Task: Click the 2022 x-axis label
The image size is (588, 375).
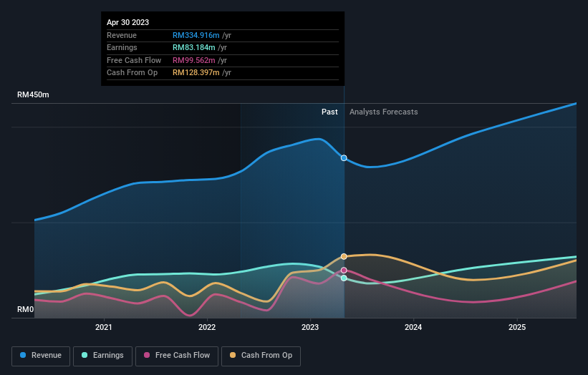Action: tap(207, 328)
